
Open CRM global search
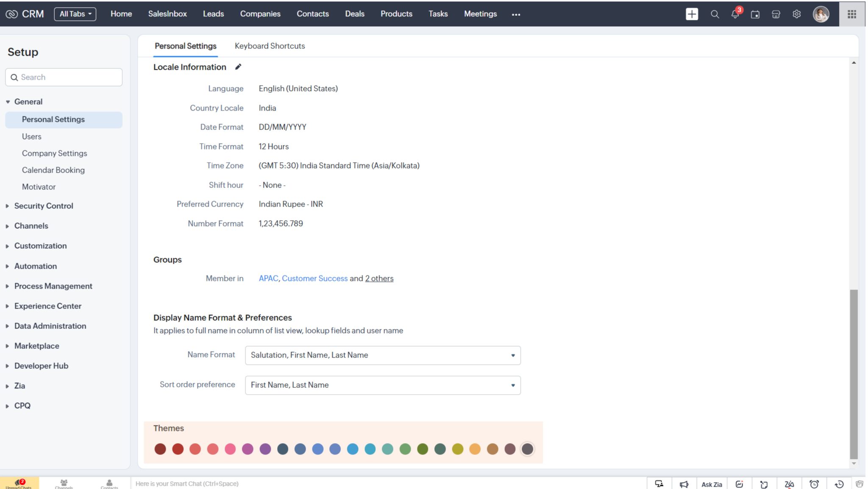715,14
